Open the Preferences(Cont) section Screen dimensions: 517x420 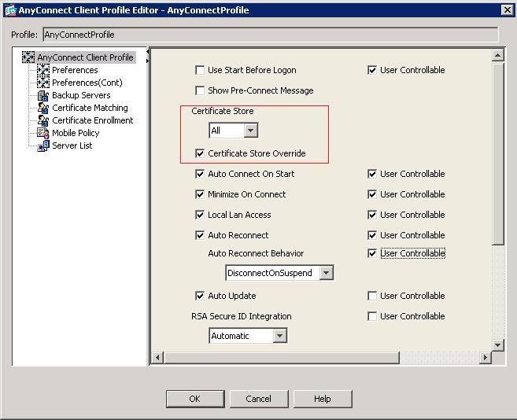click(x=87, y=83)
